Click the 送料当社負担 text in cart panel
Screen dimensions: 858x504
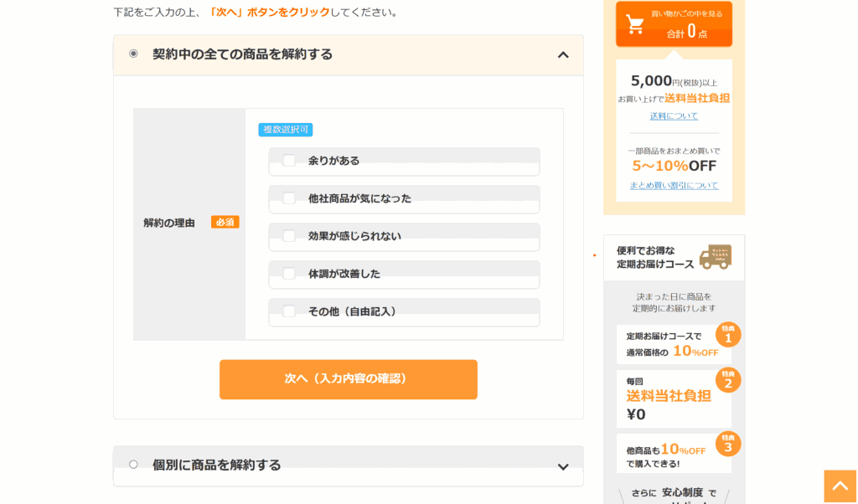(697, 99)
